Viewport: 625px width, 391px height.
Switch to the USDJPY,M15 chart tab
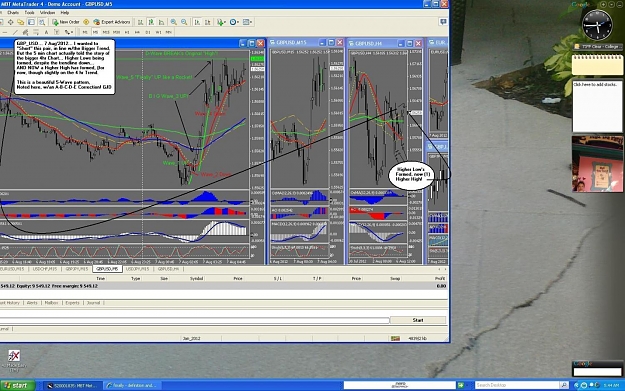[x=138, y=269]
